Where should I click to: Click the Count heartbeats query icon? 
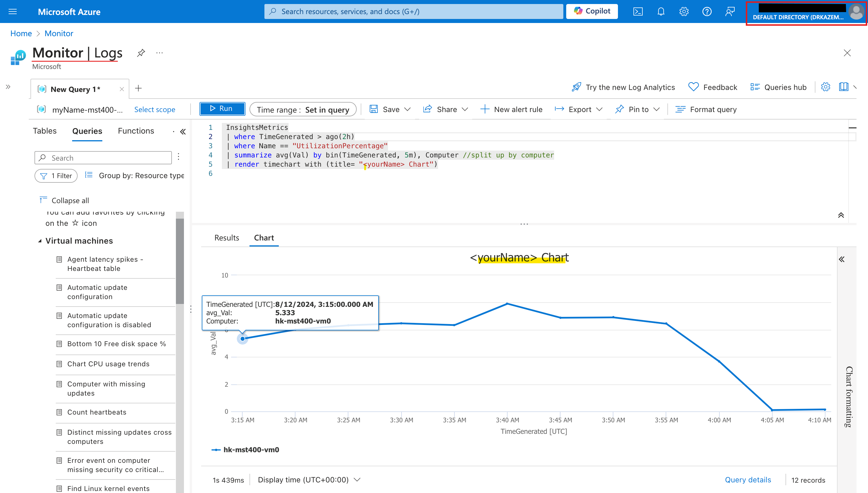pos(59,412)
